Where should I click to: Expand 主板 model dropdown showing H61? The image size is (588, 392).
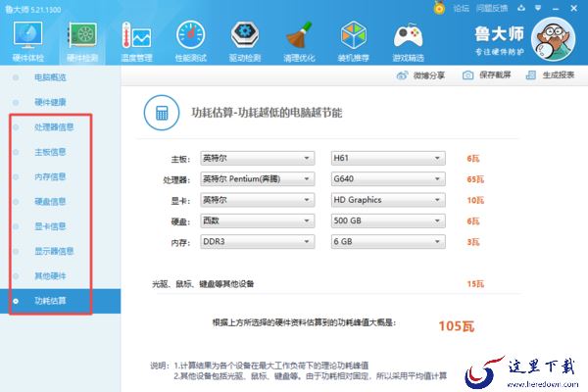coord(388,159)
